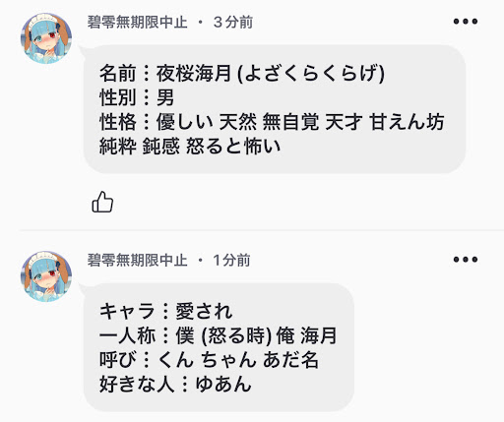Select the キャラ：愛され line
Screen dimensions: 504x422
[165, 311]
